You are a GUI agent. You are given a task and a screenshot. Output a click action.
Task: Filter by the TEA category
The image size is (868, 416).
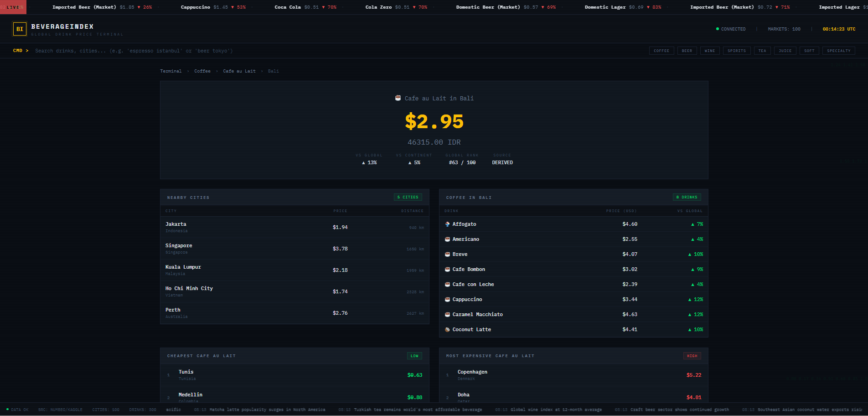[x=762, y=51]
